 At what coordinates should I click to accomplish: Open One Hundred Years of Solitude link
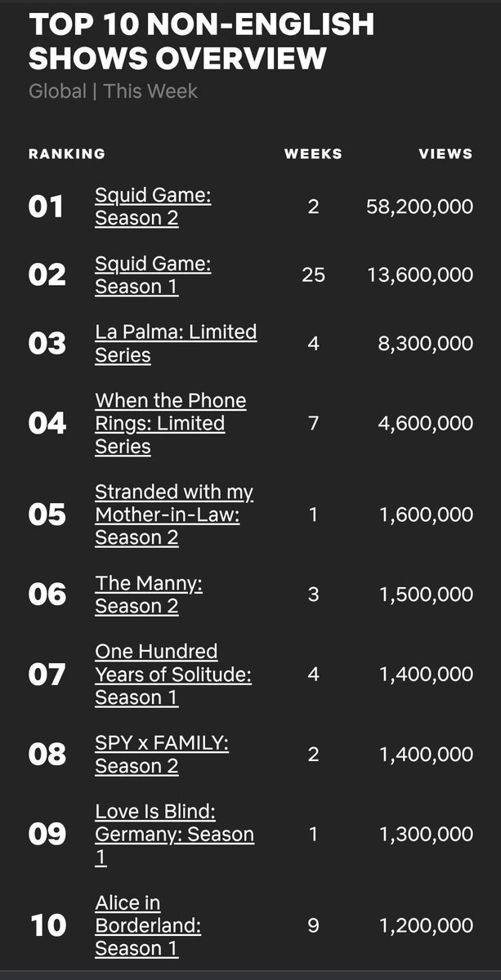(173, 675)
